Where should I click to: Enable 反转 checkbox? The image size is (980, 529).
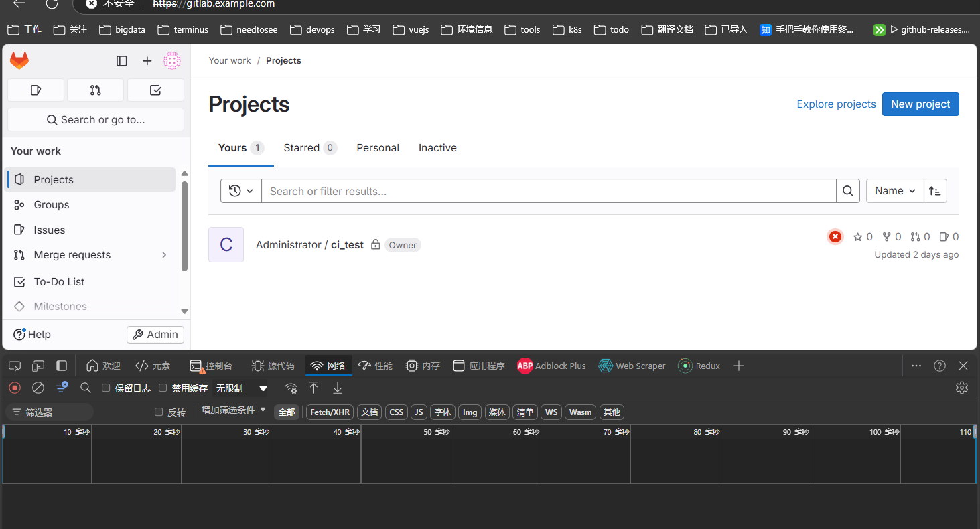159,412
